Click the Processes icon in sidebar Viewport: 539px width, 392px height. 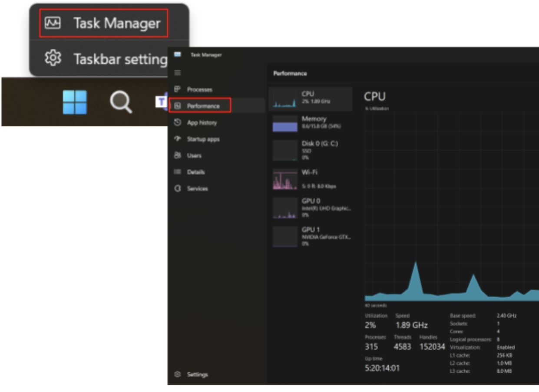coord(177,89)
